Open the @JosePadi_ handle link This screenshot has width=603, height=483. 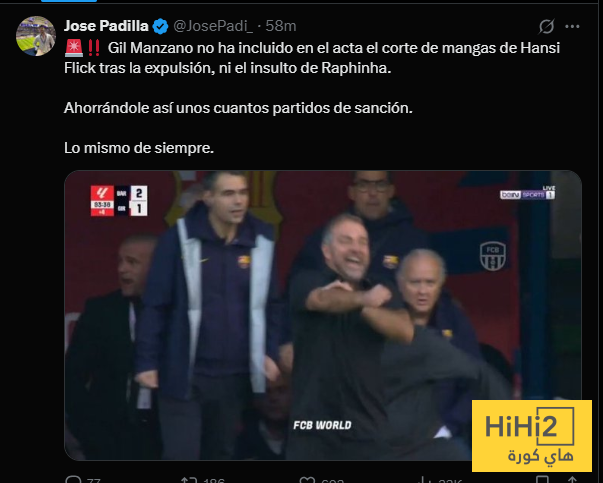pos(213,26)
